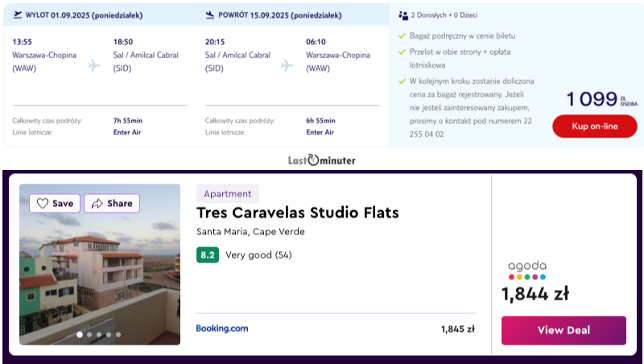Click the 1,845 zł Booking price
The width and height of the screenshot is (644, 364).
pyautogui.click(x=458, y=329)
